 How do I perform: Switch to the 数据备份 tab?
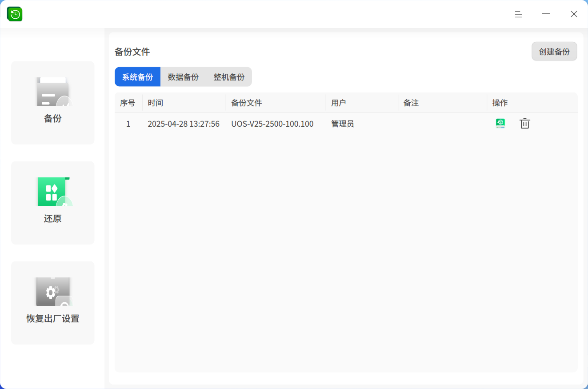[183, 77]
